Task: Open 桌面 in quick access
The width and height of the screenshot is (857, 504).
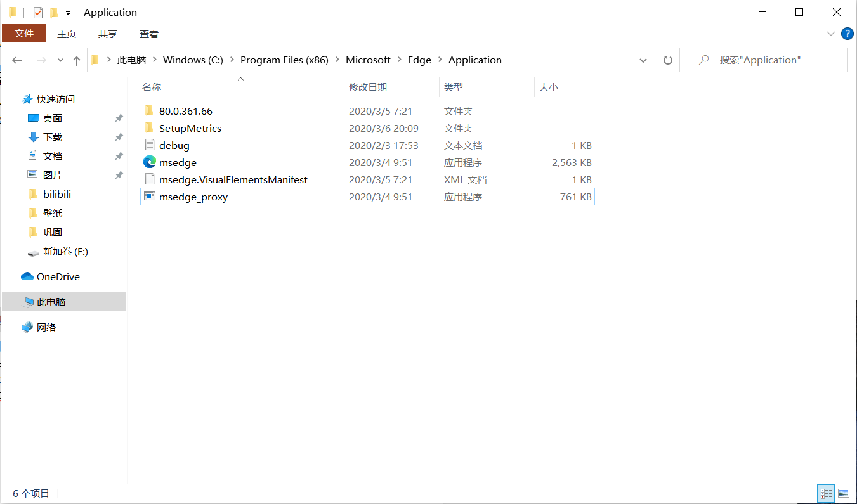Action: pos(53,119)
